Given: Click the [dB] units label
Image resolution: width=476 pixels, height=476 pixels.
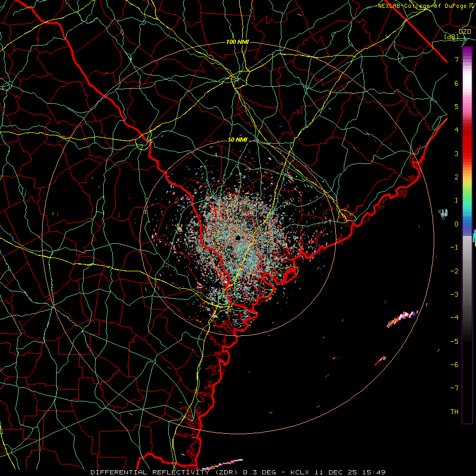Looking at the screenshot, I should click(452, 37).
